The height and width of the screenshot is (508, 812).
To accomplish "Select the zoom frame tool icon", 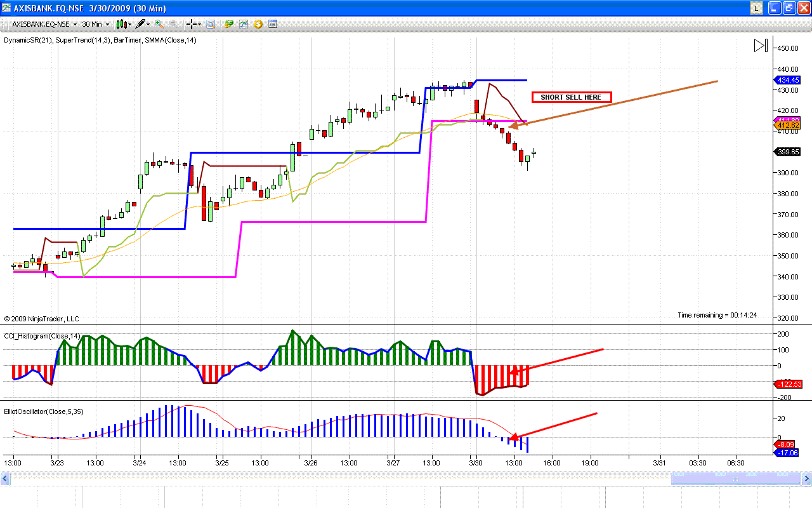I will coord(211,24).
